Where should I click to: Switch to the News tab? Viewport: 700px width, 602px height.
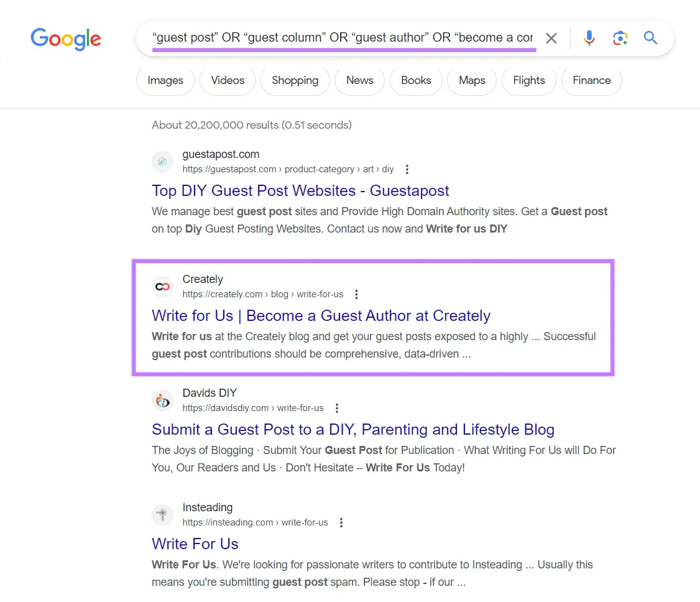359,80
